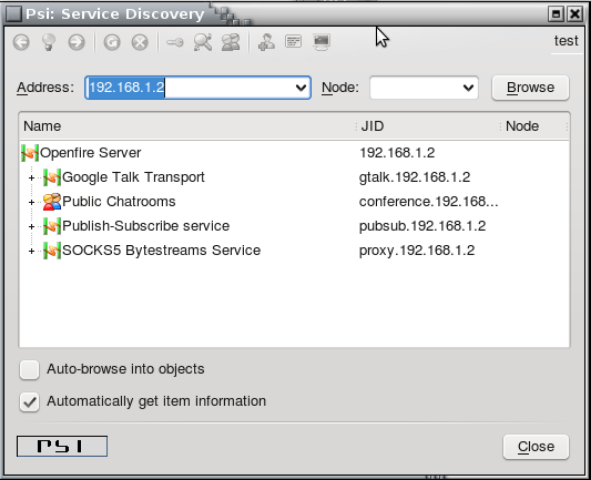The width and height of the screenshot is (591, 480).
Task: Click JID cell 192.168.1.2 of Openfire Server
Action: tap(397, 153)
